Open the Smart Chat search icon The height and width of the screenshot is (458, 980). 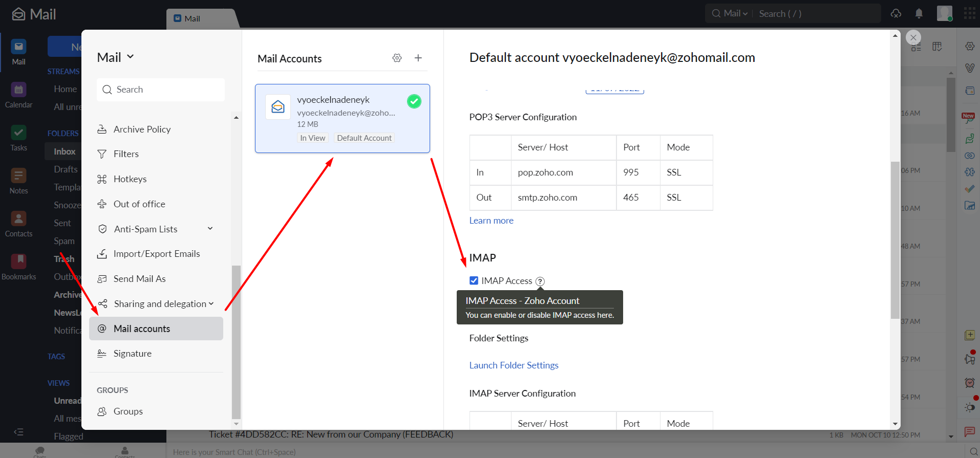[973, 452]
